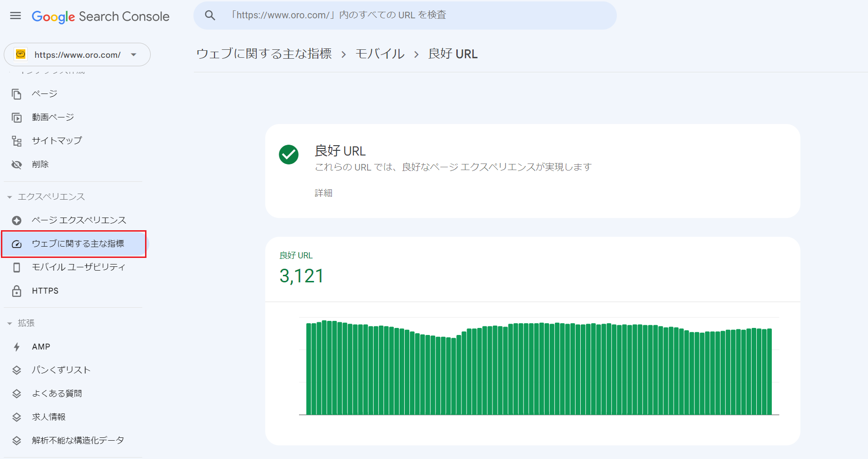Image resolution: width=868 pixels, height=459 pixels.
Task: Click the search magnifier in the inspect bar
Action: 209,15
